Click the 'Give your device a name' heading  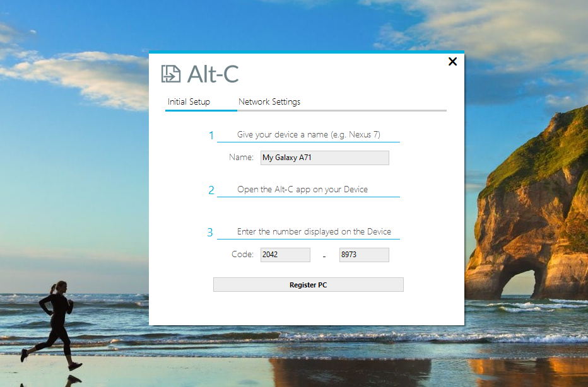309,134
